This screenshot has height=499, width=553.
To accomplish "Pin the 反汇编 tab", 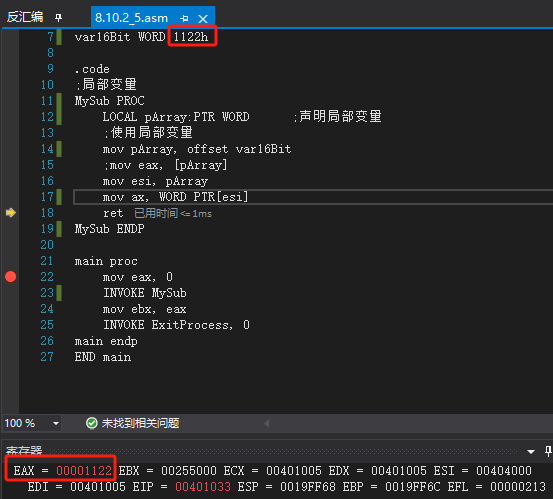I will [x=59, y=17].
